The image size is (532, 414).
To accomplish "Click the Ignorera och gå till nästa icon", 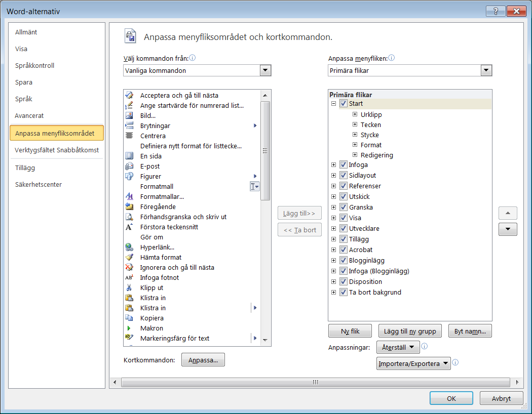I will [129, 267].
